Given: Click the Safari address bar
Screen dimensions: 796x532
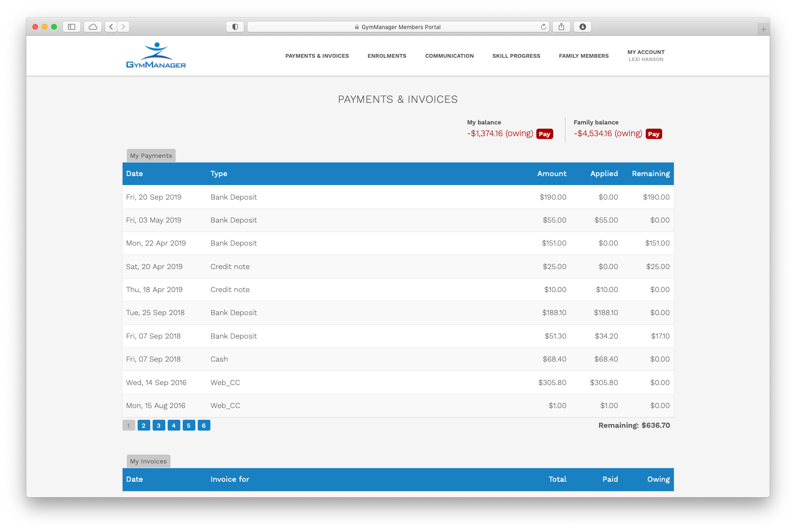Looking at the screenshot, I should coord(398,27).
